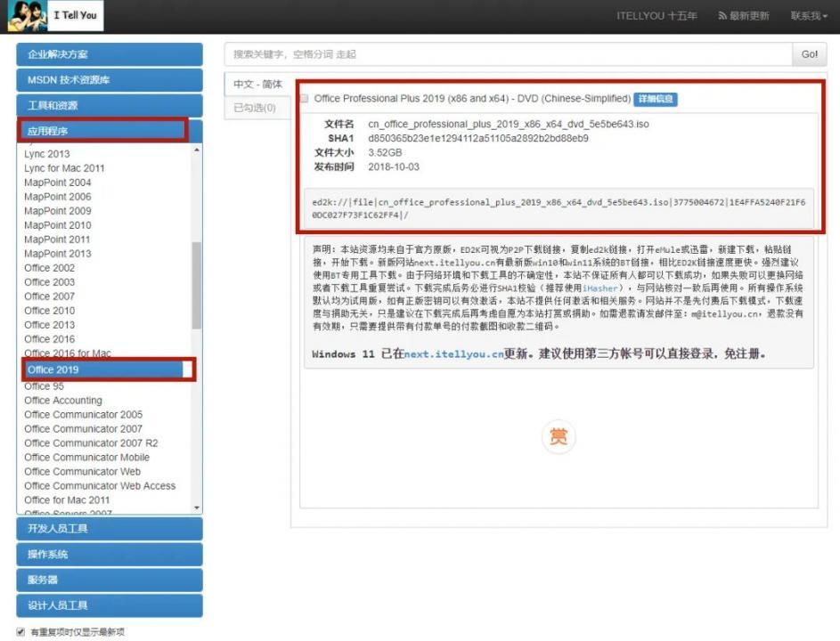Select Office 2013 in the list
Image resolution: width=840 pixels, height=641 pixels.
click(x=49, y=325)
